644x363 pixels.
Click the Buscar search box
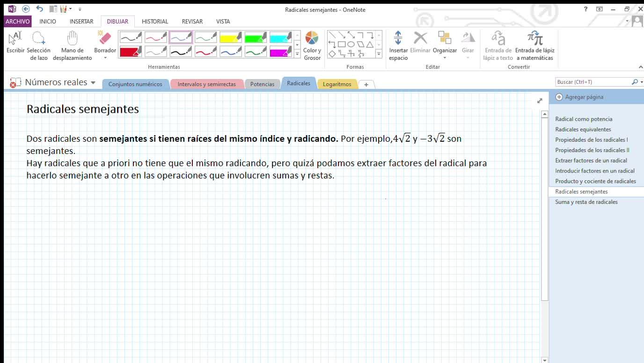pos(593,82)
